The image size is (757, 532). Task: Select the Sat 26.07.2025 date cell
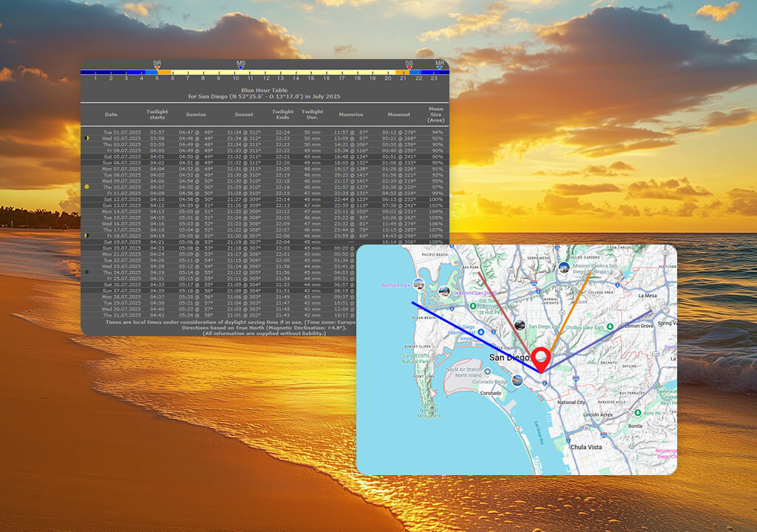123,284
